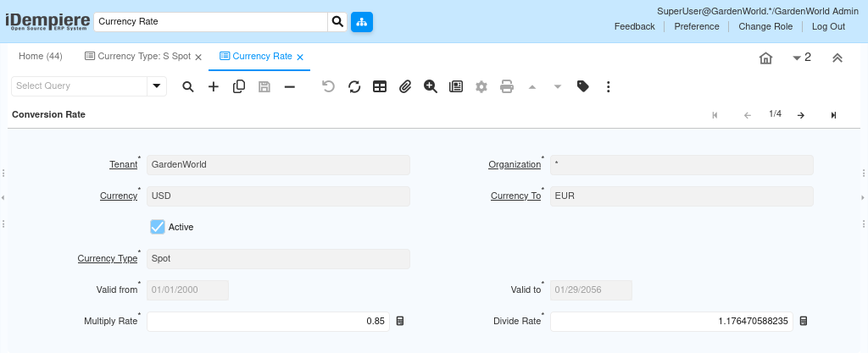Click the Conversion Rate heading text
The width and height of the screenshot is (868, 353).
(48, 115)
